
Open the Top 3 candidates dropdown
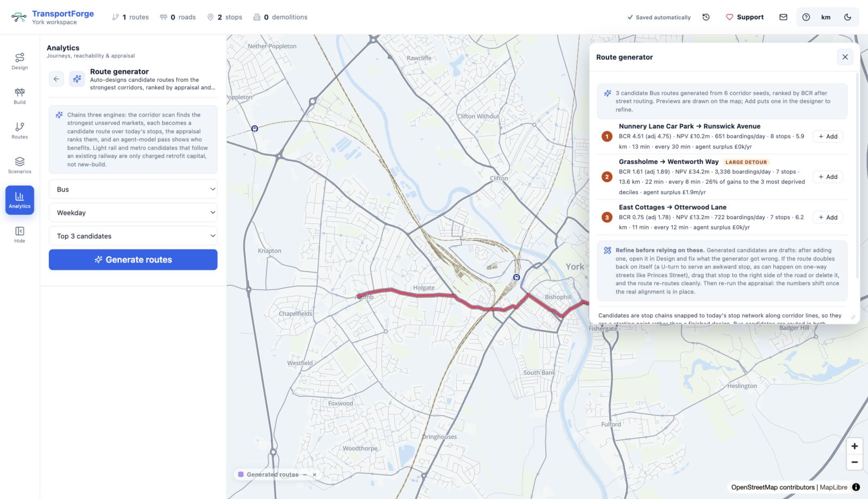[x=133, y=236]
